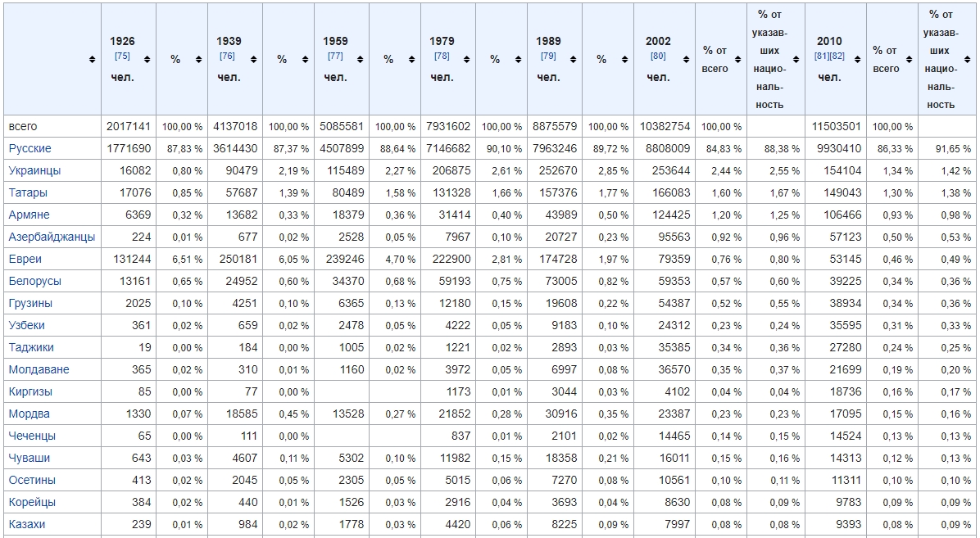
Task: Sort table by the 1989 population column
Action: 573,59
